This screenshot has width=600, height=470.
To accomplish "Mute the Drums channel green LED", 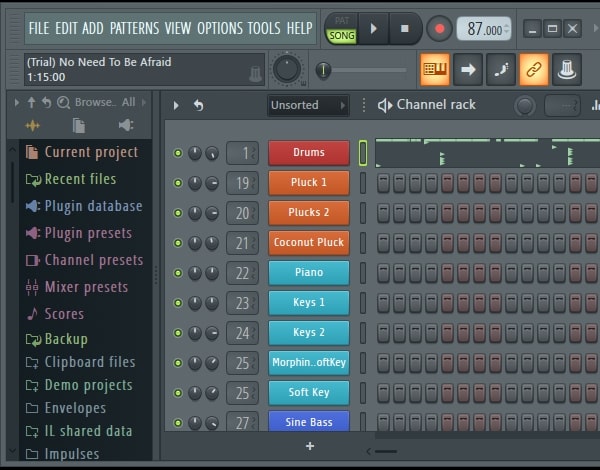I will [178, 153].
